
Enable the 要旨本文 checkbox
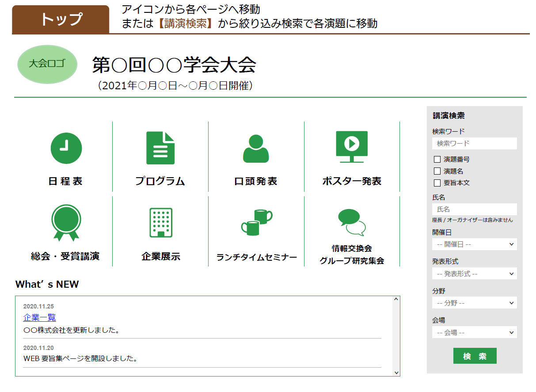[437, 183]
